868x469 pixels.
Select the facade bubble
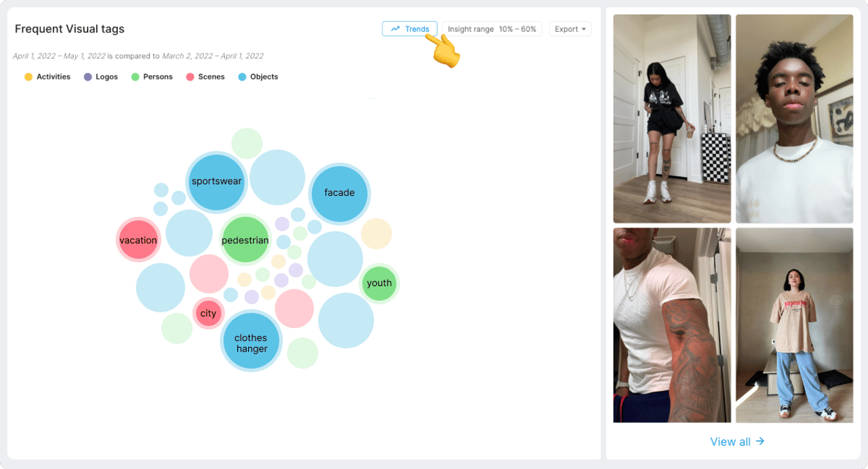pyautogui.click(x=339, y=193)
